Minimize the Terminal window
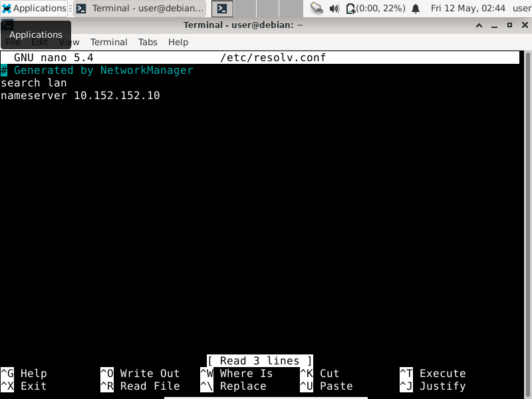 click(x=494, y=25)
